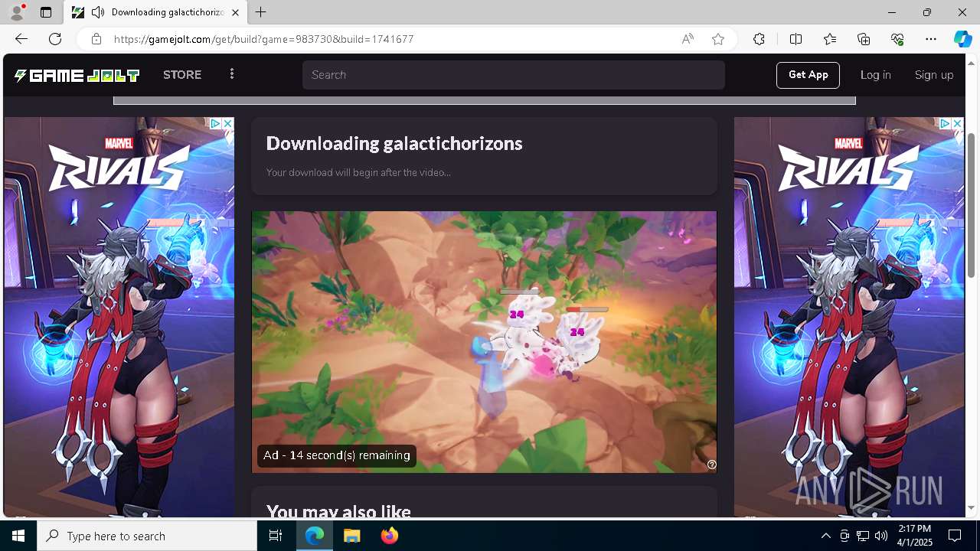Click the Get App button
This screenshot has height=551, width=980.
click(808, 75)
